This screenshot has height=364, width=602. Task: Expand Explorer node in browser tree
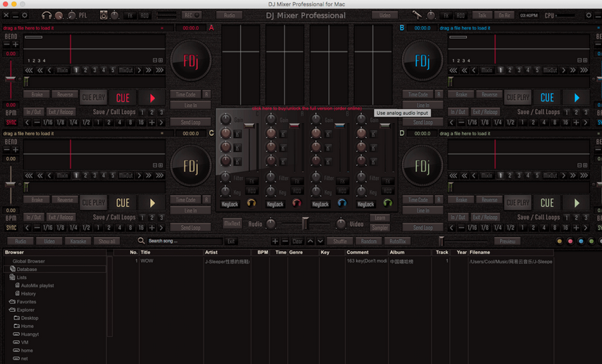(25, 310)
